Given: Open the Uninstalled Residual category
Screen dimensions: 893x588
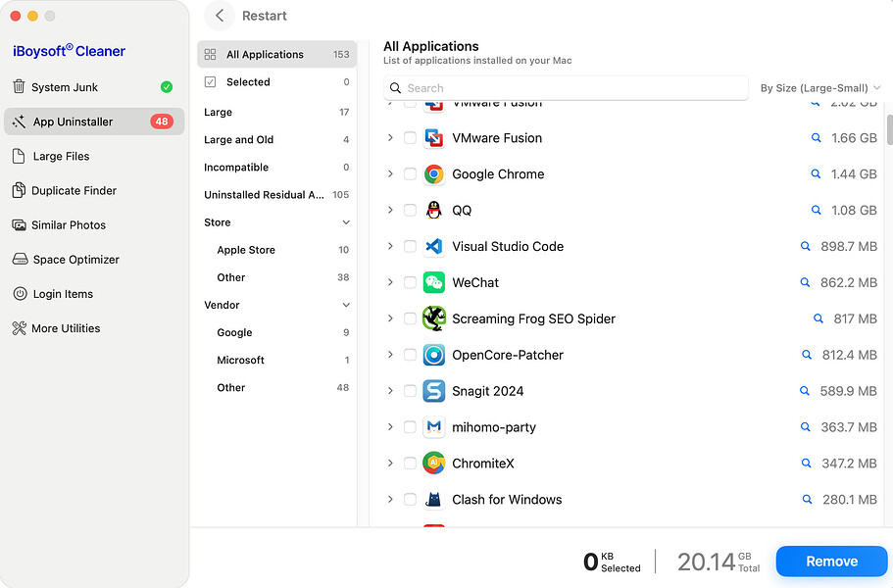Looking at the screenshot, I should pos(276,195).
